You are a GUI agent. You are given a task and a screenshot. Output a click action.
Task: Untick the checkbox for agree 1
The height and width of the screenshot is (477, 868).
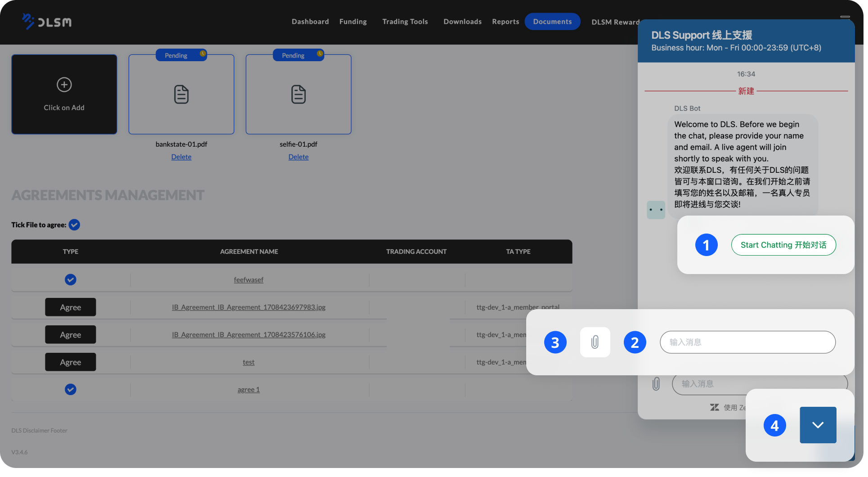71,389
